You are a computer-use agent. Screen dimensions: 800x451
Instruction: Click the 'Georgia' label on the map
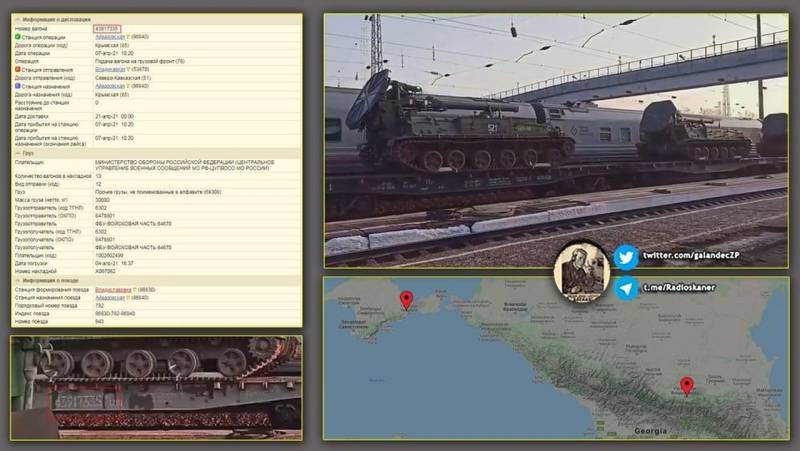[x=650, y=431]
